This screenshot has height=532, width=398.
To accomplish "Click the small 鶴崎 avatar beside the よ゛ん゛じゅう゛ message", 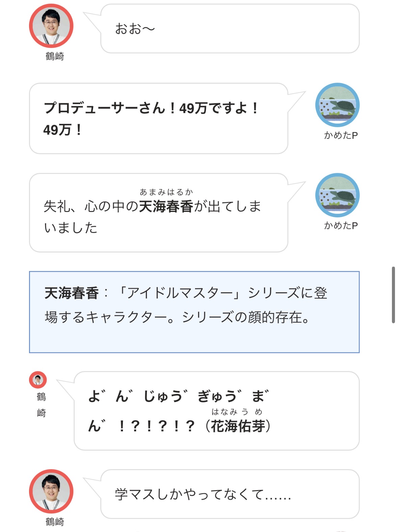I will point(38,380).
